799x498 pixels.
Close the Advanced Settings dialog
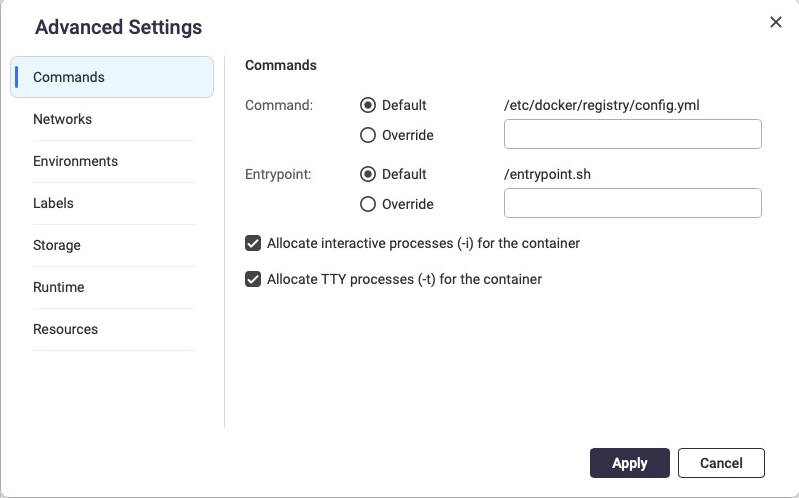tap(775, 22)
